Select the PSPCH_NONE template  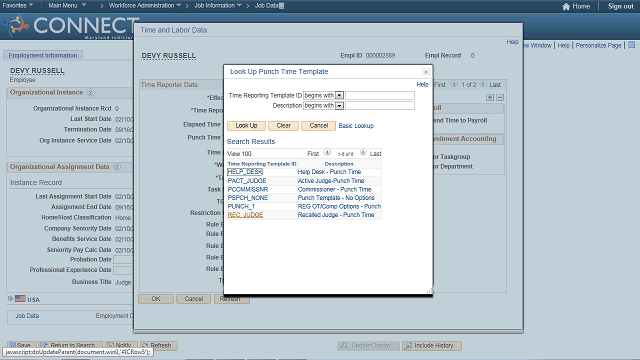point(248,198)
